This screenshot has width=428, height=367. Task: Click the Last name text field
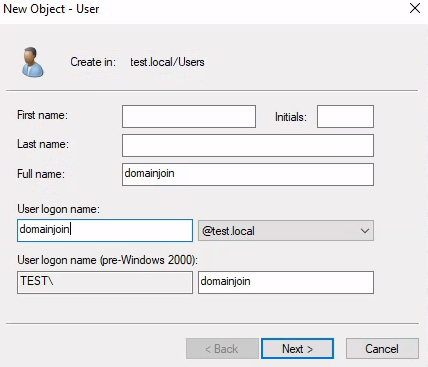tap(248, 145)
